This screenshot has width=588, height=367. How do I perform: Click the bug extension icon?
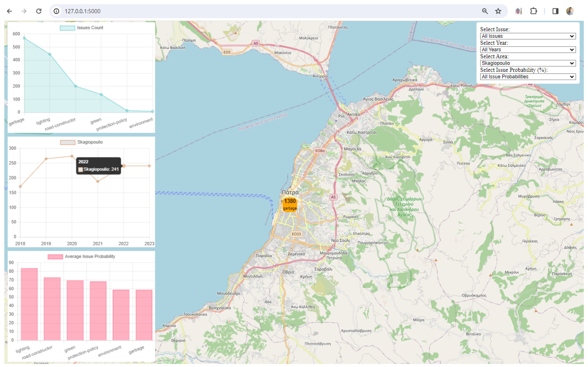[x=518, y=11]
